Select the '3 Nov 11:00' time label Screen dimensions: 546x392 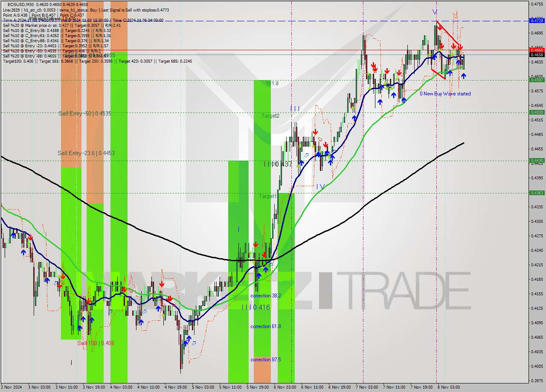pos(67,387)
